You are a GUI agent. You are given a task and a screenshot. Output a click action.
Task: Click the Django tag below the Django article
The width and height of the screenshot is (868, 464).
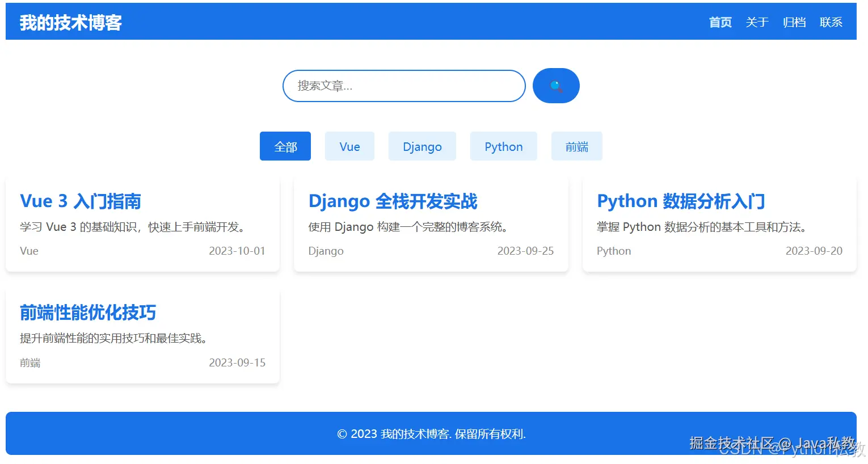coord(326,251)
